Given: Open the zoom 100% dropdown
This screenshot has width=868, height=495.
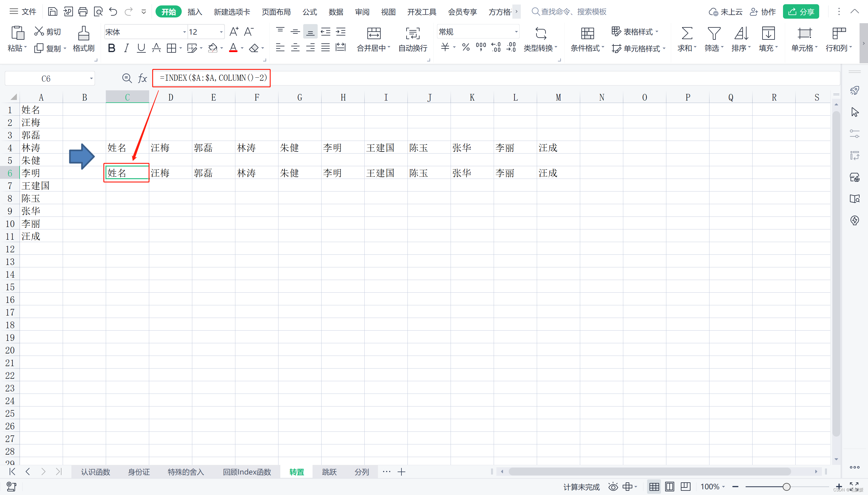Looking at the screenshot, I should [x=712, y=487].
